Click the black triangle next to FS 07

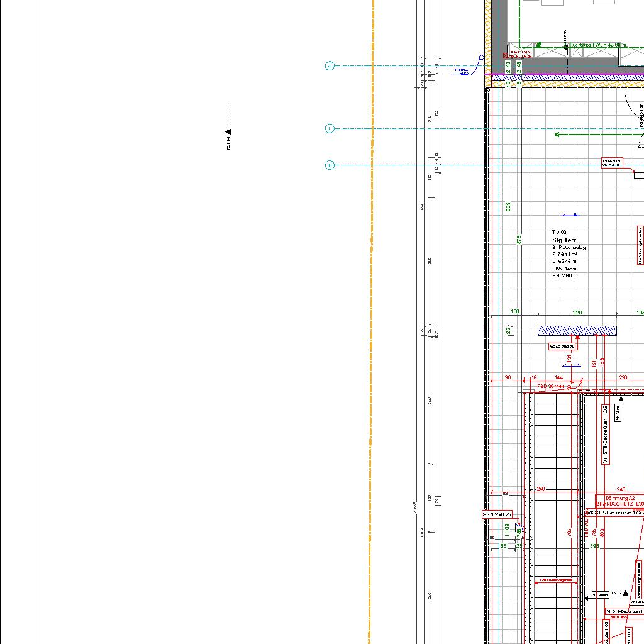[x=626, y=593]
